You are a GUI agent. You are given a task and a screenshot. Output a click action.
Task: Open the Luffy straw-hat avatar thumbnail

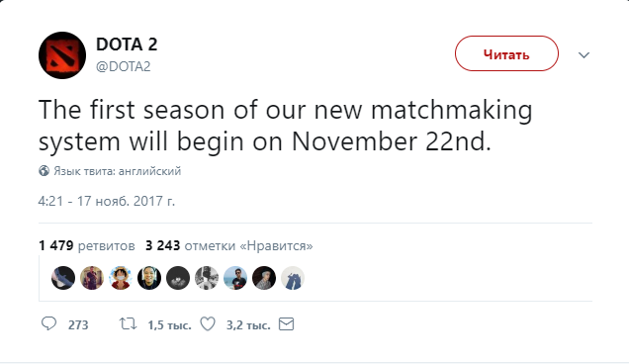pos(121,278)
